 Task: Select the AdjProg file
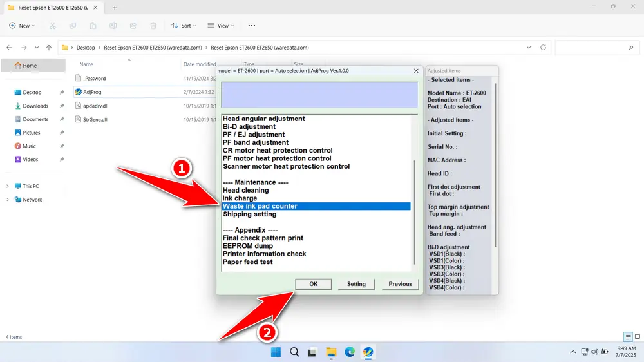pyautogui.click(x=92, y=92)
